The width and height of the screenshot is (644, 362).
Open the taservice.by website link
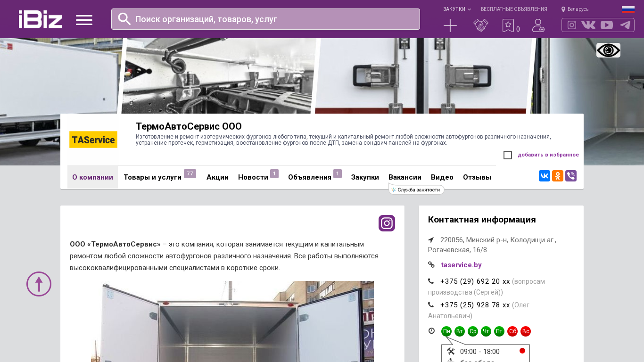[x=461, y=265]
